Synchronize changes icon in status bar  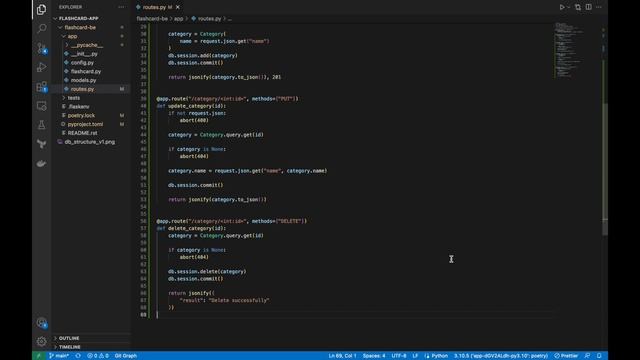point(78,356)
